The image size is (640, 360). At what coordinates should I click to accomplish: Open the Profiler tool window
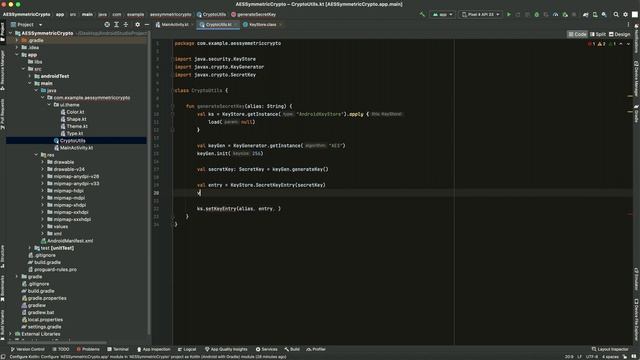316,349
